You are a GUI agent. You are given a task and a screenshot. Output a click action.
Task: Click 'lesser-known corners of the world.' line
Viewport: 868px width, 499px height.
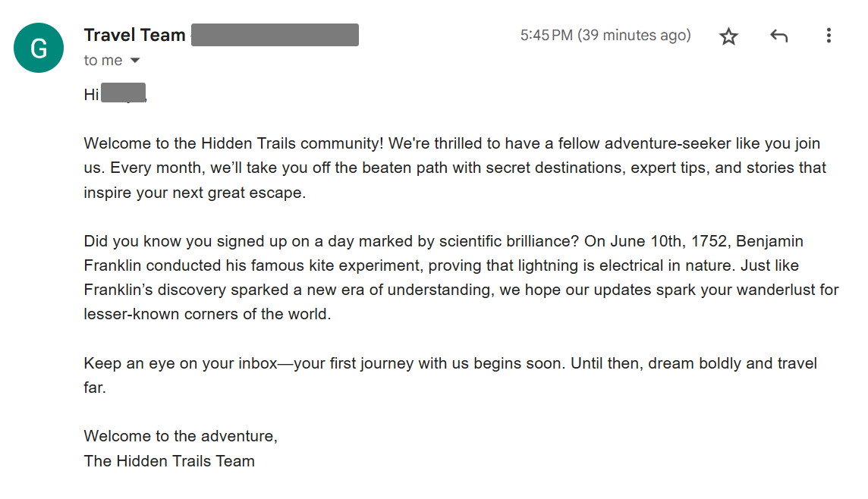pyautogui.click(x=207, y=314)
